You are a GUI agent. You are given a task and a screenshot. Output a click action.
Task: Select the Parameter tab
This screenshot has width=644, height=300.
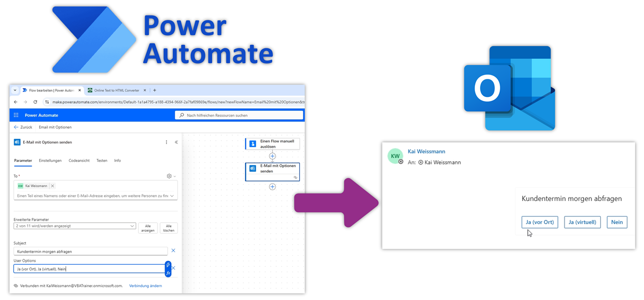coord(23,161)
